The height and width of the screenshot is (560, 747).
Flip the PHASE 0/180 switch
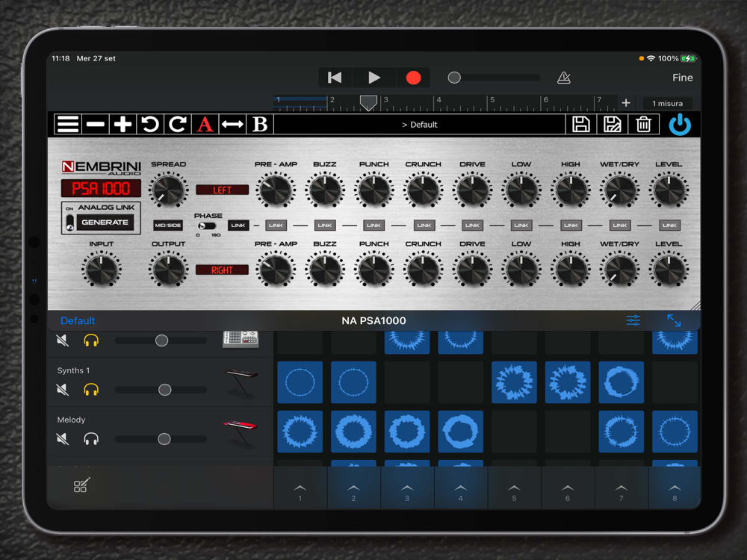pyautogui.click(x=207, y=225)
